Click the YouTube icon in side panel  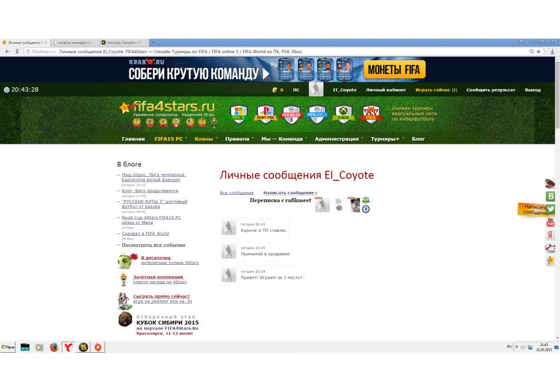coord(550,222)
